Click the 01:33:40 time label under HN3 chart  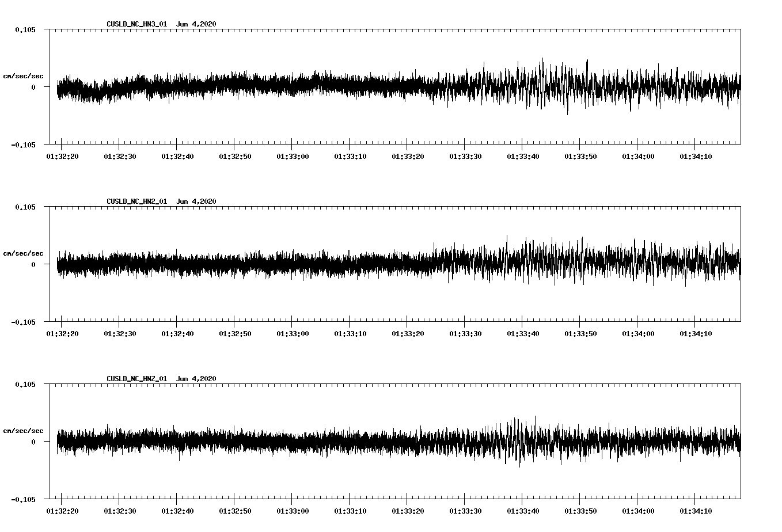(x=523, y=156)
